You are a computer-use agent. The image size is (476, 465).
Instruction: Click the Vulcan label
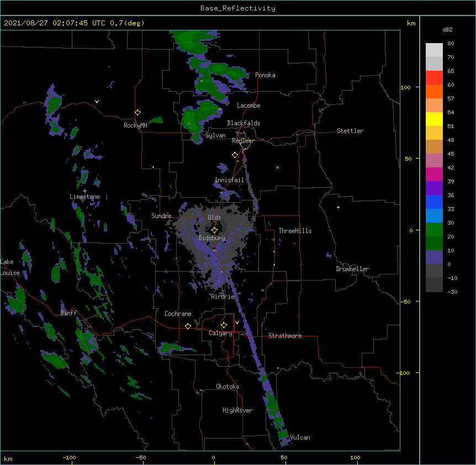(x=300, y=437)
